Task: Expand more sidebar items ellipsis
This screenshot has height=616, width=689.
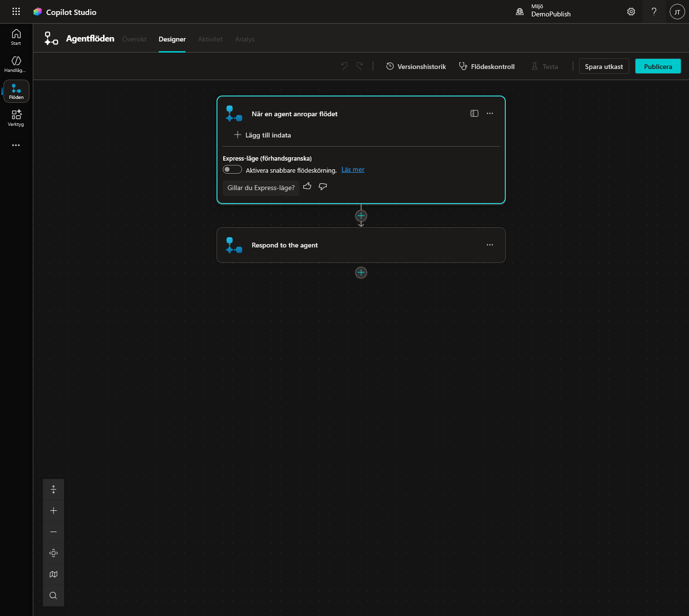Action: point(16,145)
